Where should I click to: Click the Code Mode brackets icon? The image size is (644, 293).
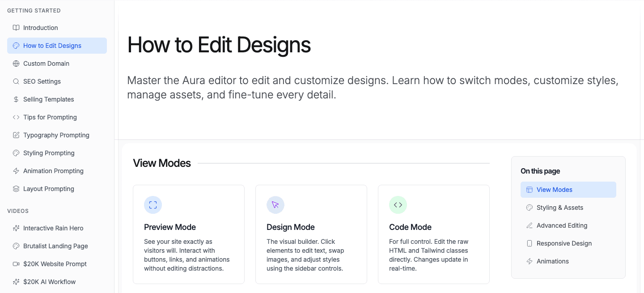pyautogui.click(x=398, y=205)
